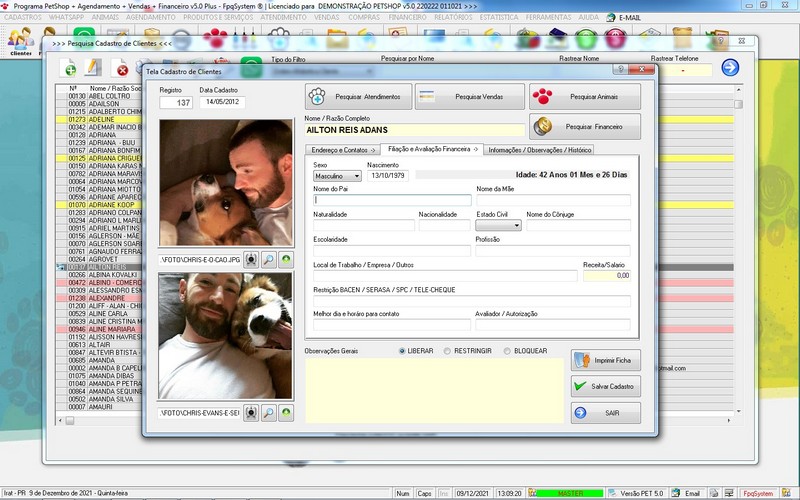Click the new record icon in search window

click(68, 68)
